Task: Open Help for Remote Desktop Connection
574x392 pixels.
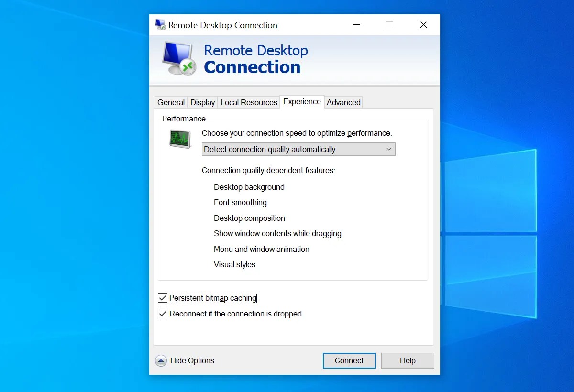Action: [408, 360]
